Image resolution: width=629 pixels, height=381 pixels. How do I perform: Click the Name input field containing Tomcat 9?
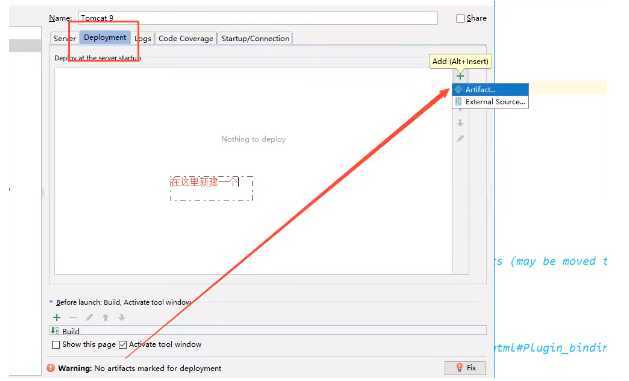258,18
